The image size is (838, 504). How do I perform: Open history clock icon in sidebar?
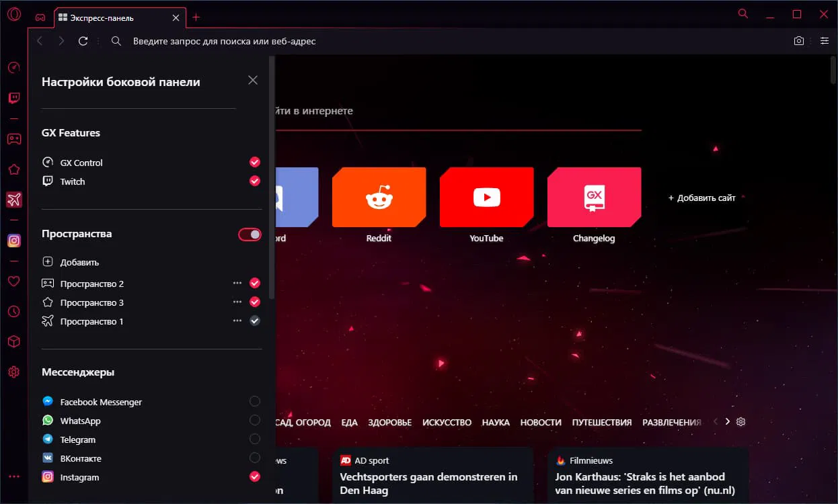13,312
